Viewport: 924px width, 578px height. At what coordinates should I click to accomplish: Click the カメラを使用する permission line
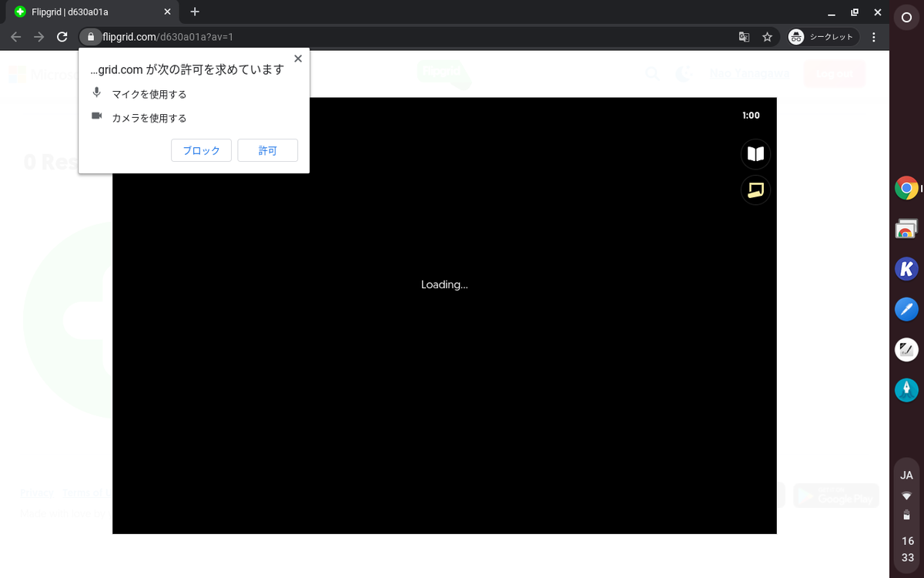pos(149,118)
